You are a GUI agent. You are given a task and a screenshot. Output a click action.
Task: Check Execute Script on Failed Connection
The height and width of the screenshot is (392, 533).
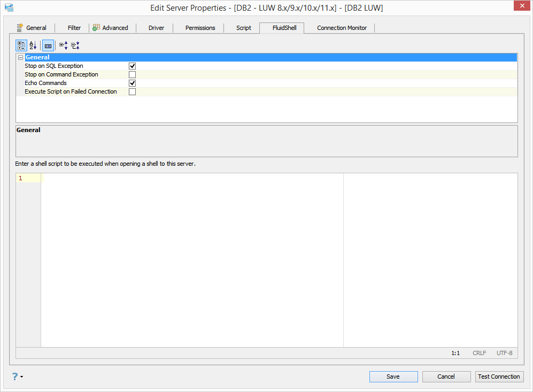coord(132,92)
